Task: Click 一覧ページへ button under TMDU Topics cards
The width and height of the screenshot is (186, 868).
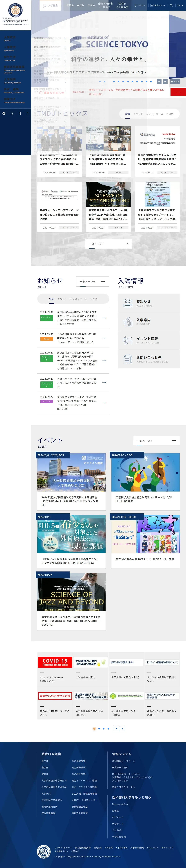Action: (x=108, y=244)
